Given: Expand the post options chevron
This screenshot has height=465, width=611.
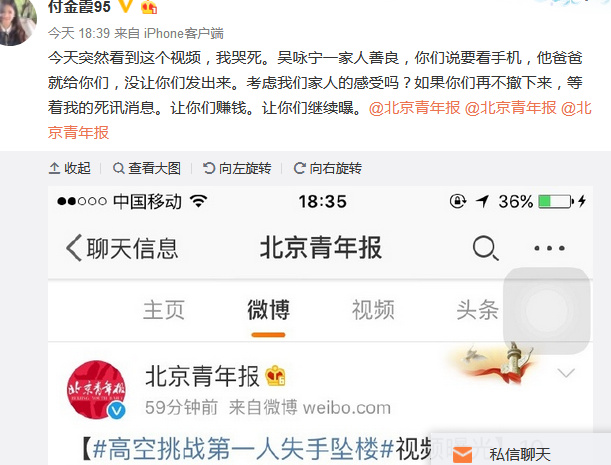Looking at the screenshot, I should tap(566, 373).
